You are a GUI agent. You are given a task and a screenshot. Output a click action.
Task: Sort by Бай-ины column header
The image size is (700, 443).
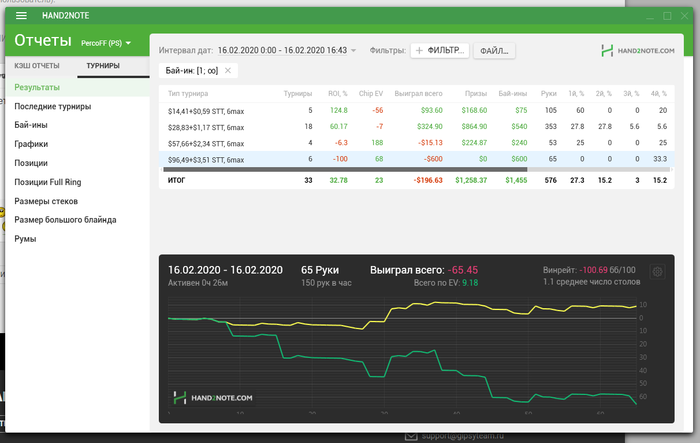(512, 94)
